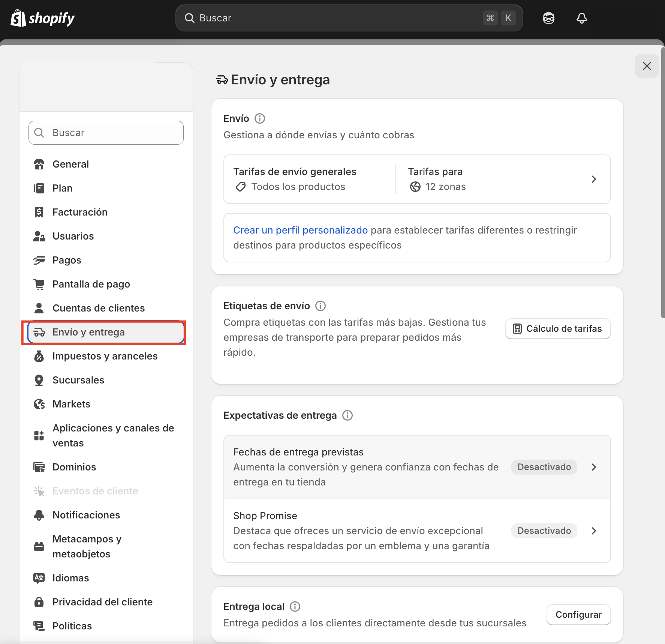
Task: Click the info icon next to Entrega local
Action: point(295,607)
